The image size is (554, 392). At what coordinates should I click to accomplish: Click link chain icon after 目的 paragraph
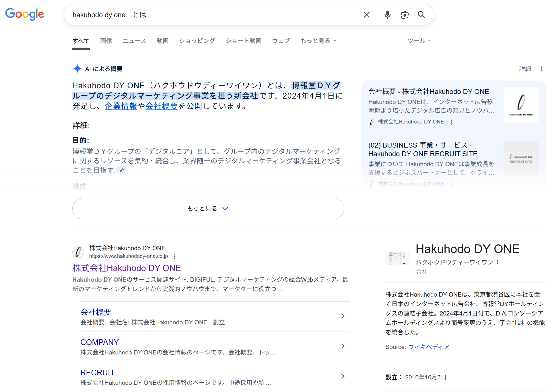[122, 170]
